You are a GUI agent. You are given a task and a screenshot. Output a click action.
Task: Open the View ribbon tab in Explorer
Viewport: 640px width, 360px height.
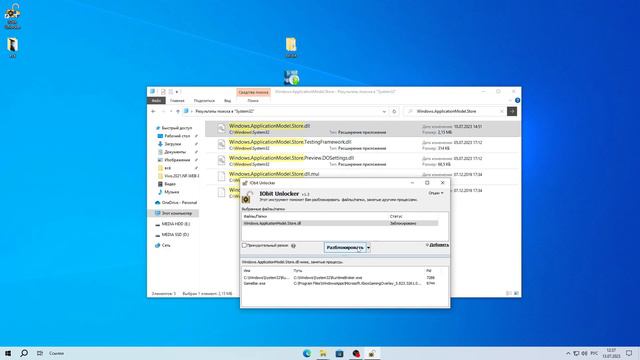tap(227, 100)
